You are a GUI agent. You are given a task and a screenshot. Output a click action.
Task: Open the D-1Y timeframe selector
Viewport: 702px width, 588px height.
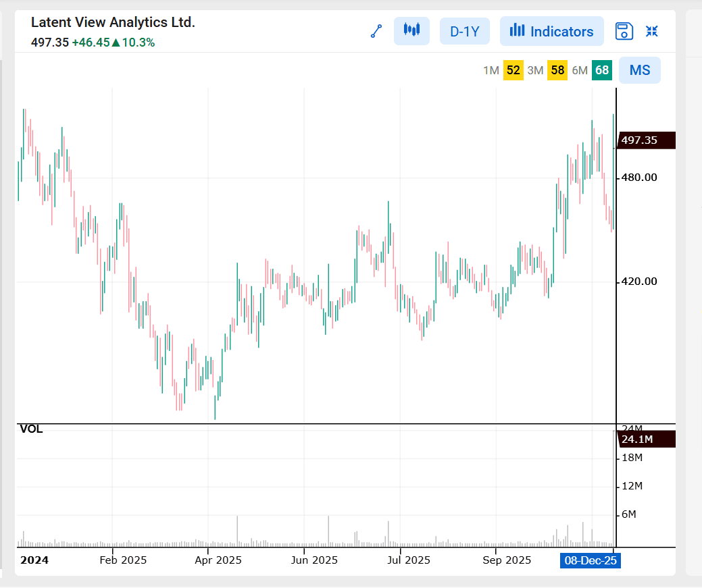click(465, 31)
